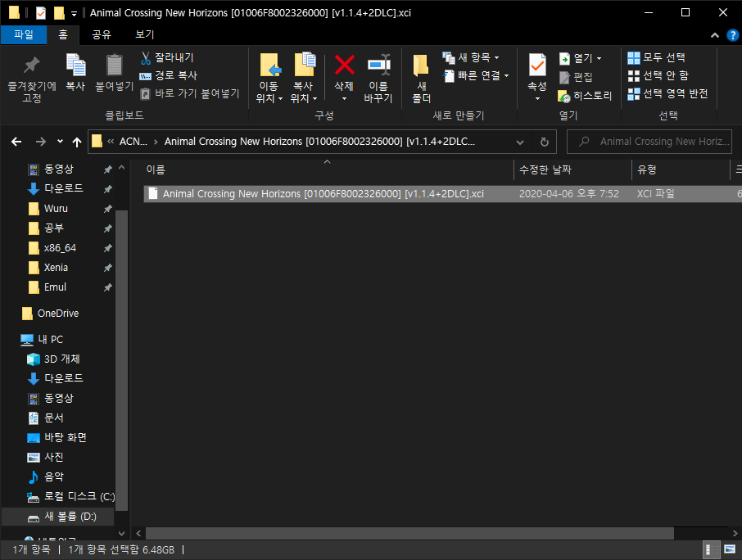Expand the address bar history dropdown

(x=520, y=142)
